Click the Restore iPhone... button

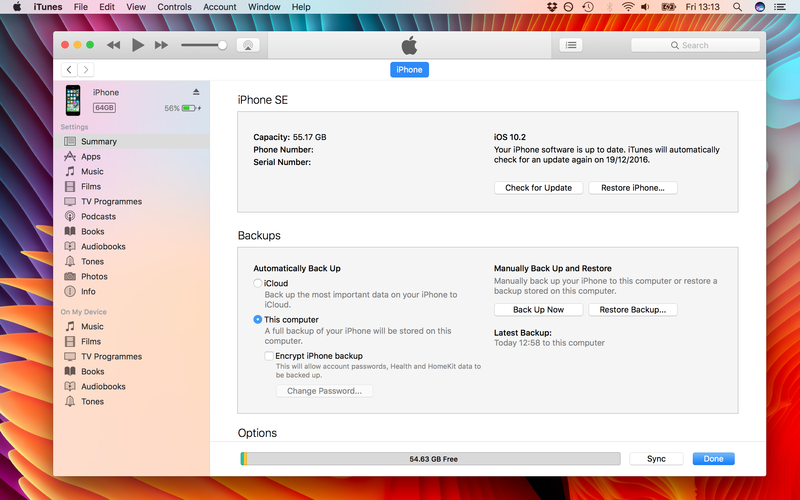[x=633, y=188]
